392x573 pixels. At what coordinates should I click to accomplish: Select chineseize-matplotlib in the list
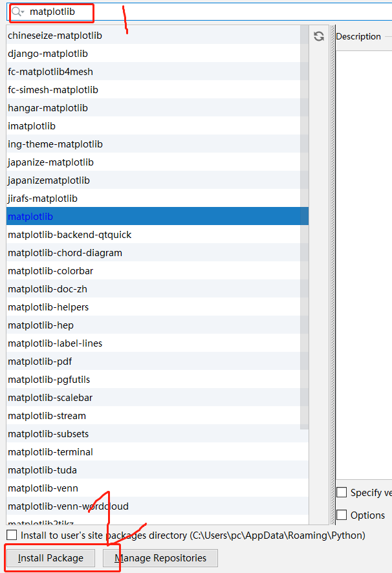pos(157,36)
